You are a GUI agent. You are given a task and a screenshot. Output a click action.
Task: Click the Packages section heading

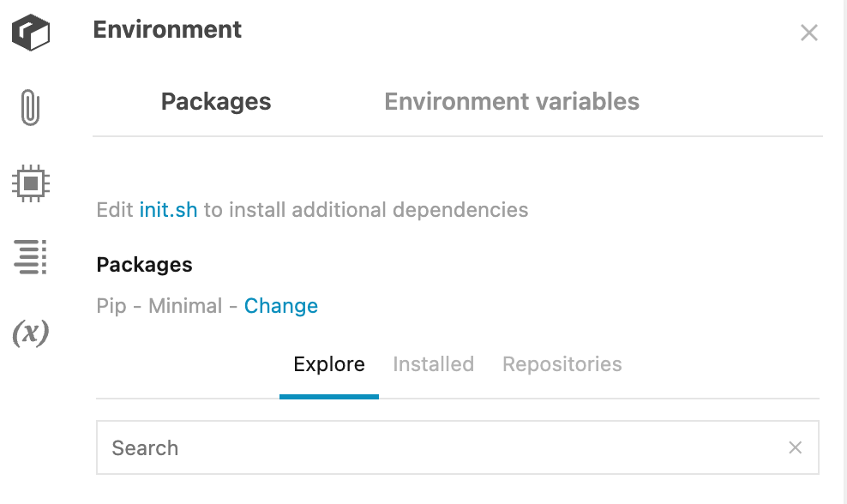pos(144,264)
